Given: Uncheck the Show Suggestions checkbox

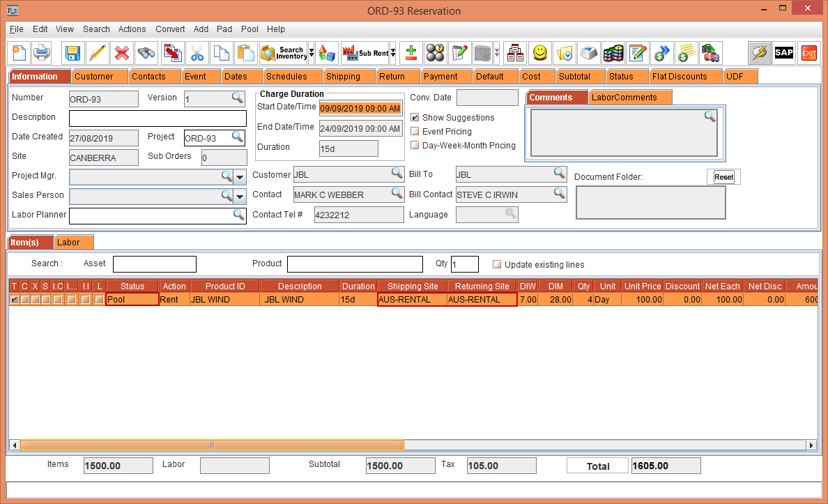Looking at the screenshot, I should coord(415,118).
